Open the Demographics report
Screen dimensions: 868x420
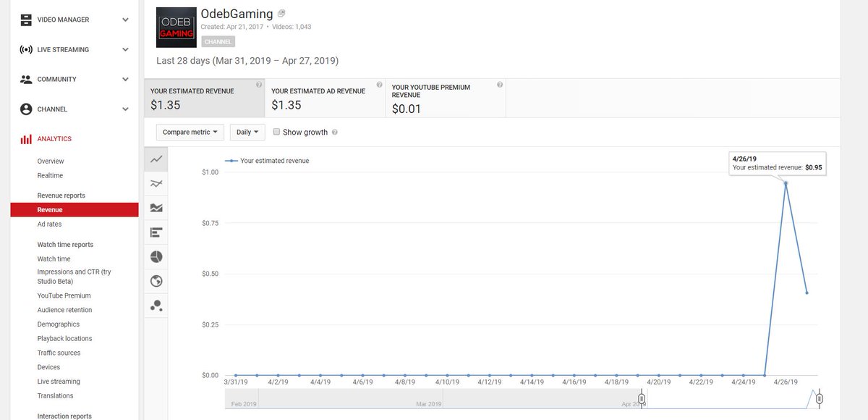click(x=59, y=324)
